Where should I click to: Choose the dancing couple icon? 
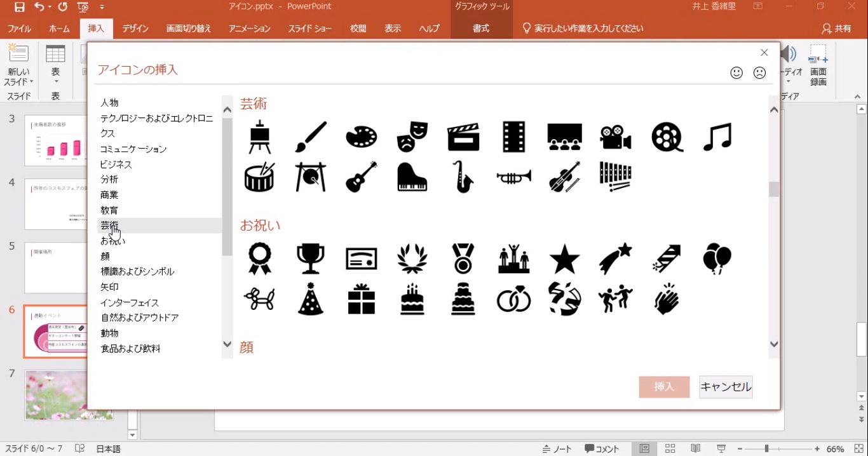(616, 299)
